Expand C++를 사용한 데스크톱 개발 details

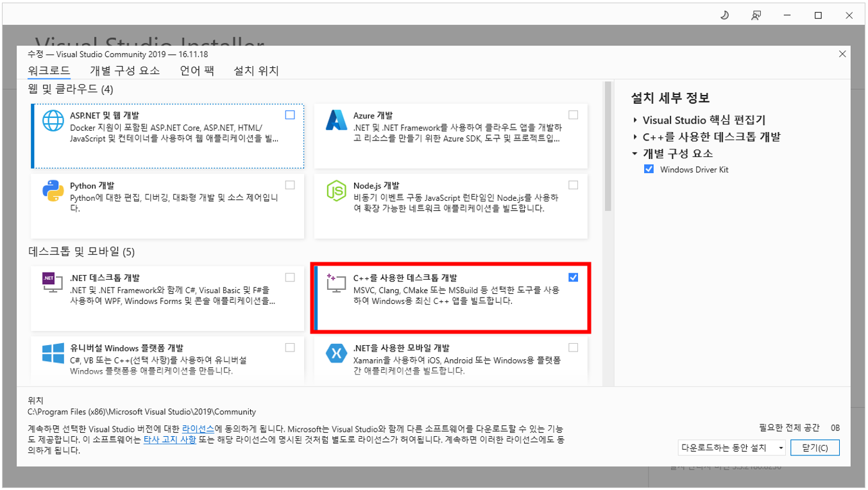click(x=635, y=137)
